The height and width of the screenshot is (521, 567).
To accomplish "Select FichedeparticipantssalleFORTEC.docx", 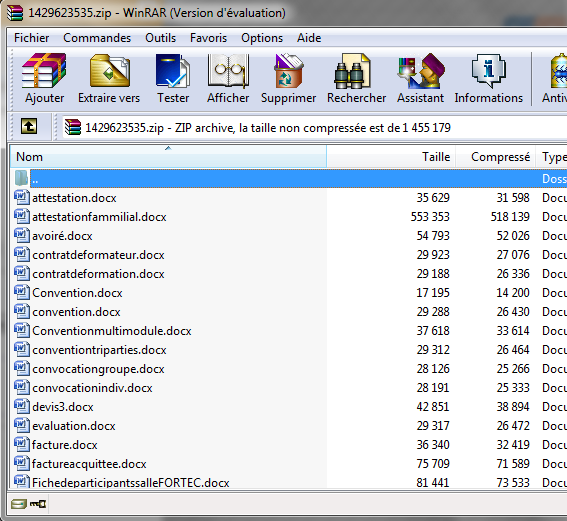I will point(131,482).
